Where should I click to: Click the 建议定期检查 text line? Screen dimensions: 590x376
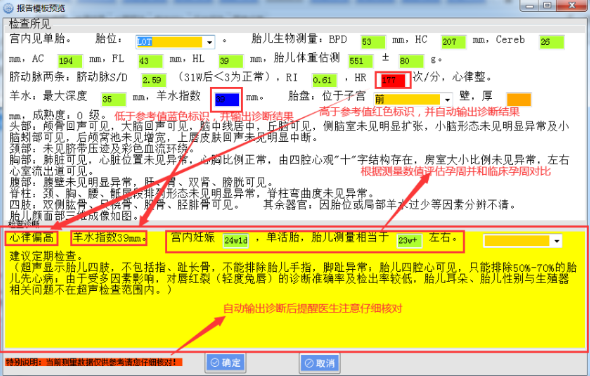pos(47,257)
